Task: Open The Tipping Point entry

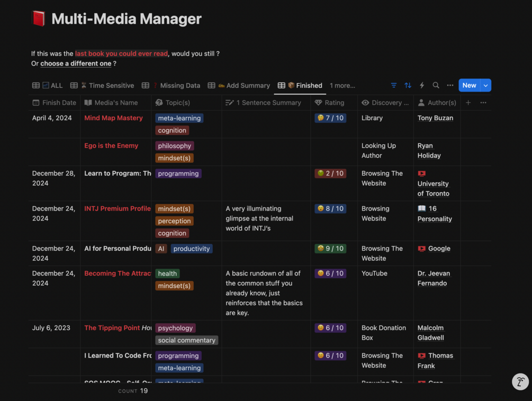Action: 118,328
